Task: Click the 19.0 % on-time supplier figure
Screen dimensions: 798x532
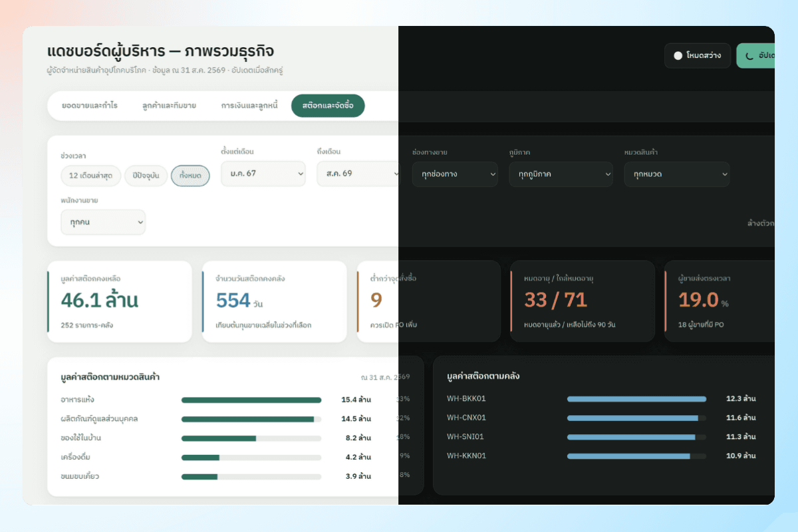Action: pyautogui.click(x=704, y=301)
